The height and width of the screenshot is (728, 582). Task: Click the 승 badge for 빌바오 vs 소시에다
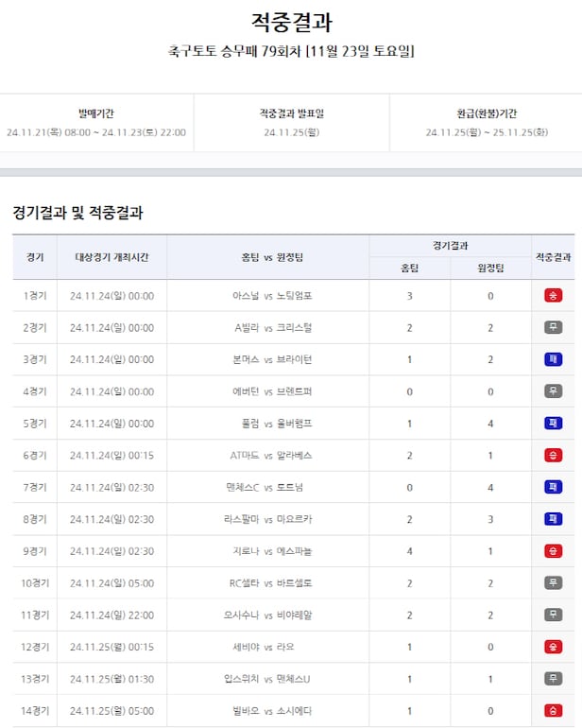(553, 710)
